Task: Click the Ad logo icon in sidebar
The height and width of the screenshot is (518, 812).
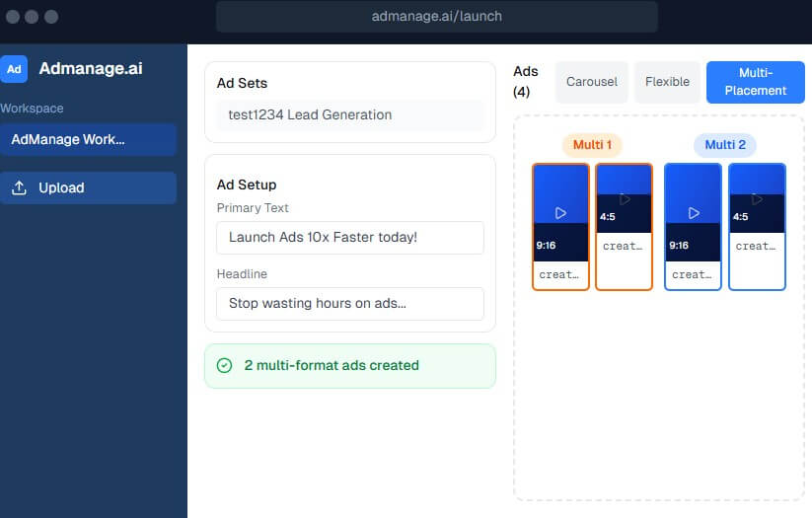Action: point(14,69)
